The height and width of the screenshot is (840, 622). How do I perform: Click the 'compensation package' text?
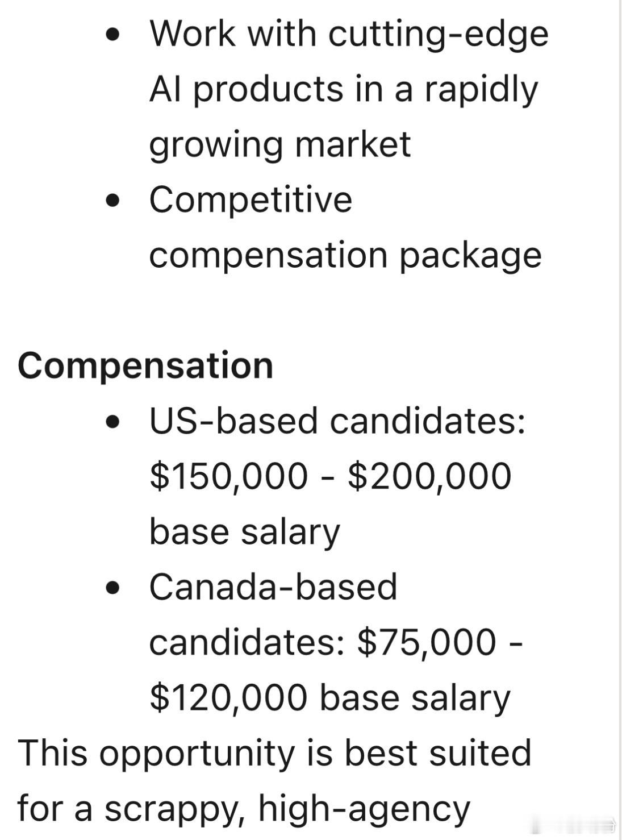345,255
